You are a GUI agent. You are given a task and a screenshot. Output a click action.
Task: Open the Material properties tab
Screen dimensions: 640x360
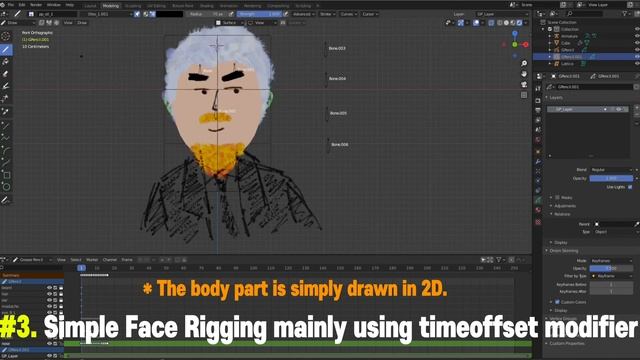click(x=538, y=210)
